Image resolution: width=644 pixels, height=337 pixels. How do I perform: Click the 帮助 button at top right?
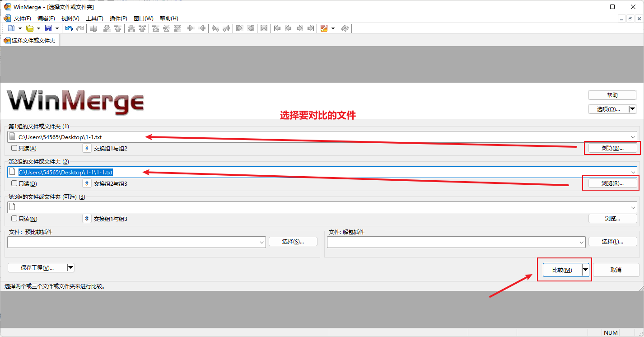pos(612,95)
